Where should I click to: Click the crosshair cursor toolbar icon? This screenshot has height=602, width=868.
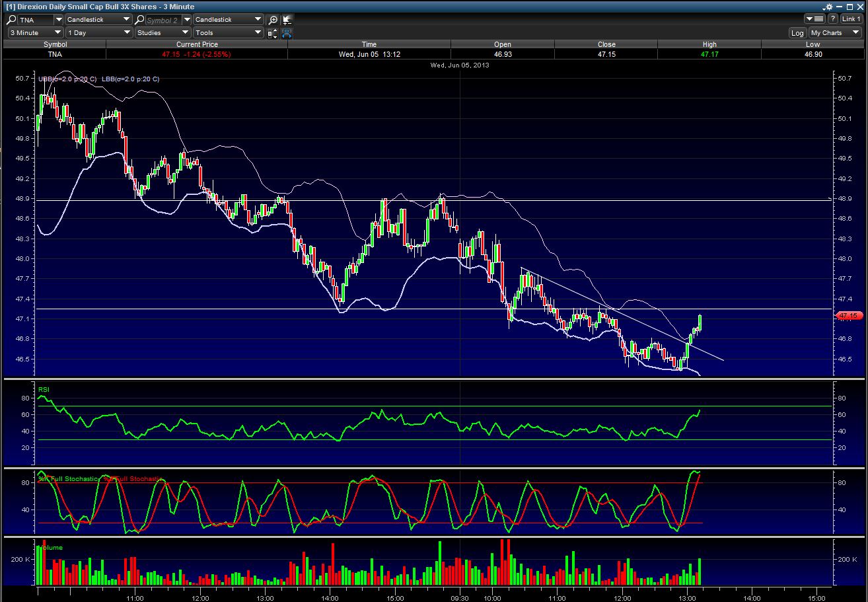tap(287, 20)
